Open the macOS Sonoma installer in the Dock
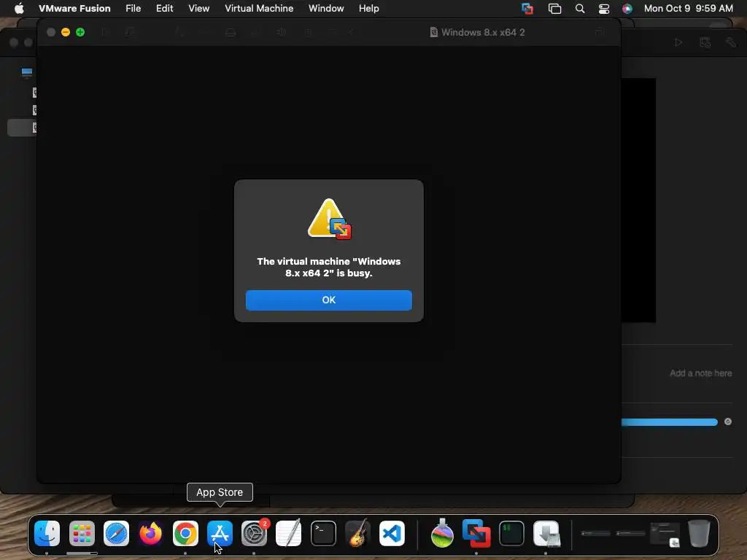 [442, 533]
